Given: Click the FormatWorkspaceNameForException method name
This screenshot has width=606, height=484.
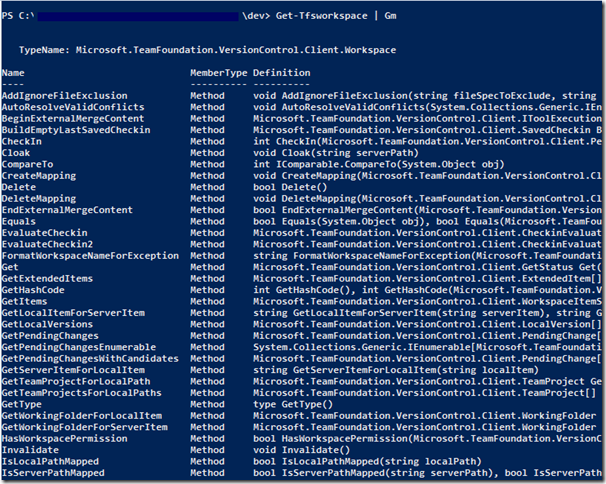Looking at the screenshot, I should pyautogui.click(x=84, y=255).
